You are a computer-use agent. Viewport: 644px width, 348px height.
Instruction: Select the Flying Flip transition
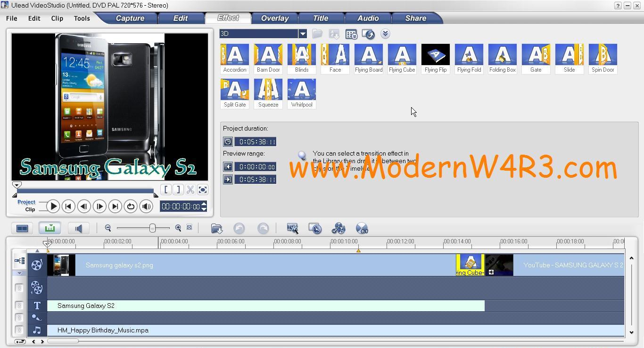[x=436, y=58]
